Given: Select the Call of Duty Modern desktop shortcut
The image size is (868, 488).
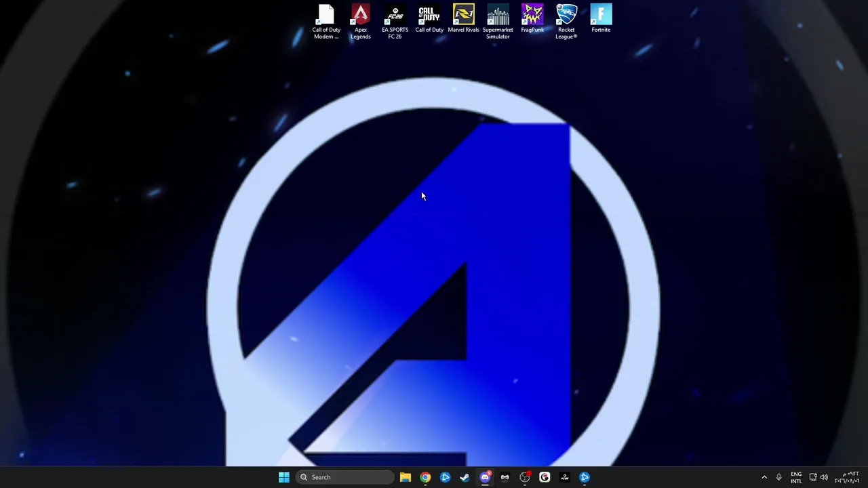Looking at the screenshot, I should (326, 22).
